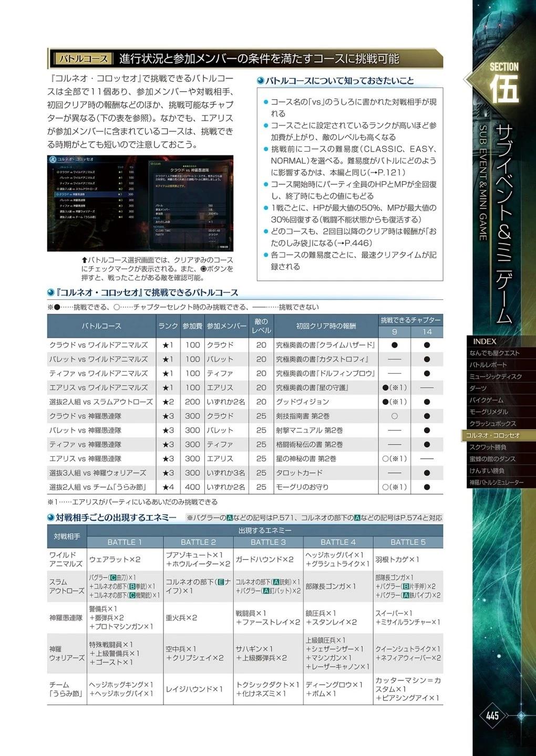The width and height of the screenshot is (536, 756).
Task: Click the blue orb beside 『コルネオ・コロッセオ』で挑戦できるバトルコース heading
Action: [51, 292]
